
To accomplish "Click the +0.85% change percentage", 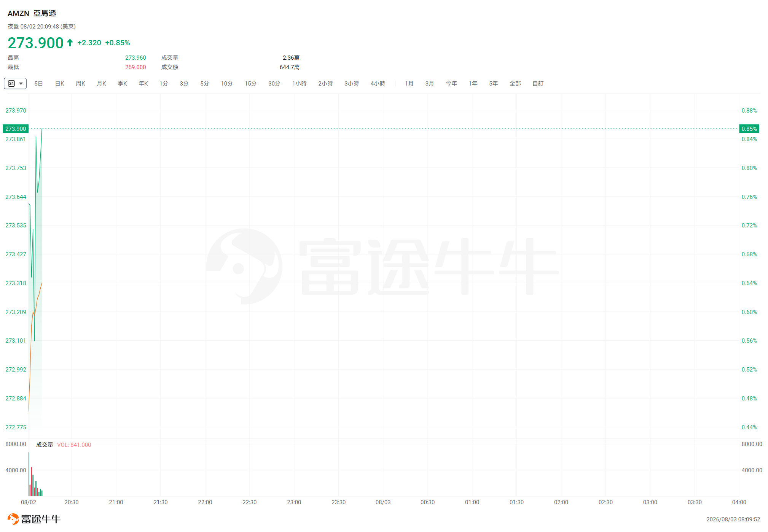I will (x=118, y=43).
